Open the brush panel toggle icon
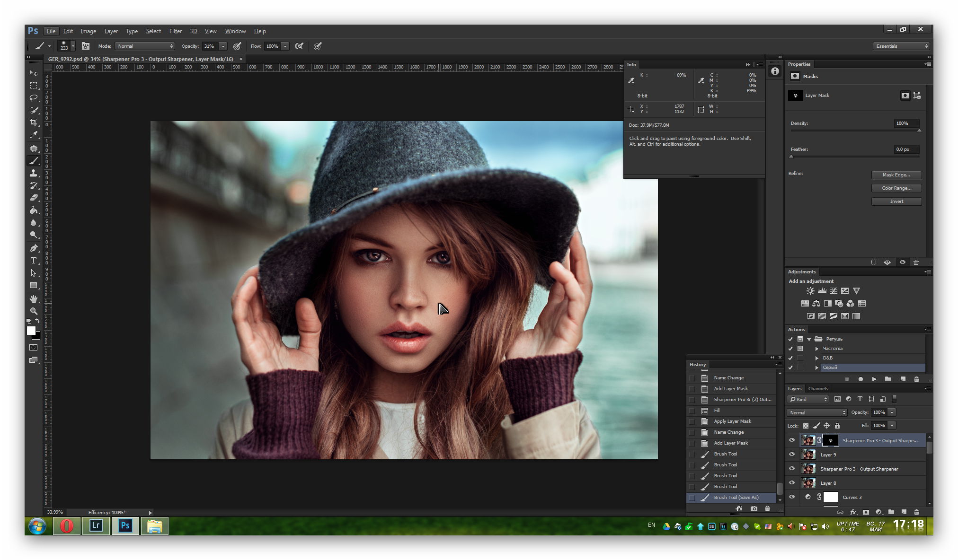Image resolution: width=958 pixels, height=560 pixels. [86, 46]
